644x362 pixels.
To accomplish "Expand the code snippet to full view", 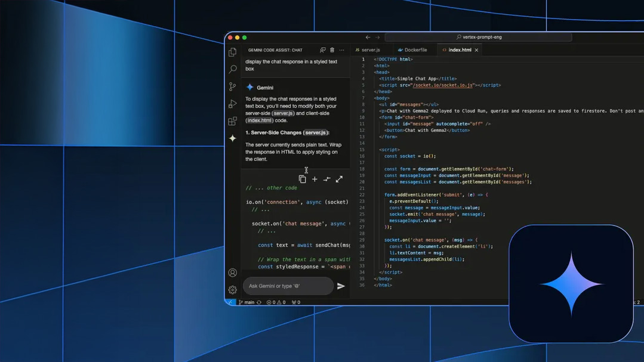I will 339,180.
